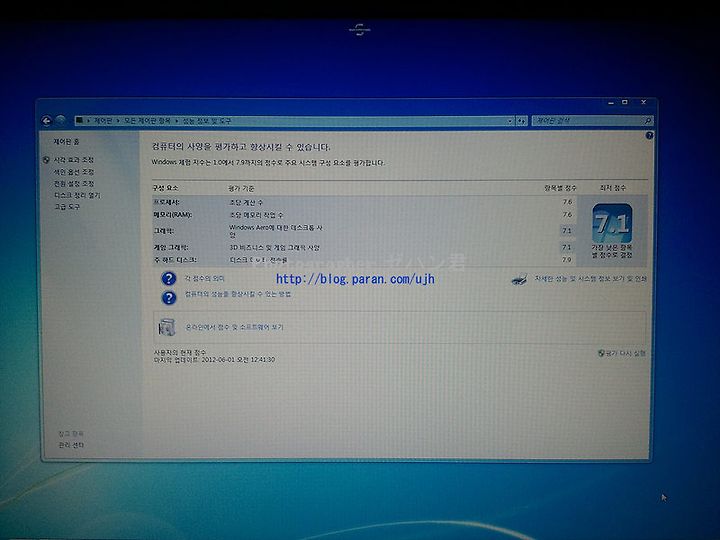Open 온라인에서 점수 및 소프트웨어 보기 link
Image resolution: width=720 pixels, height=540 pixels.
(x=234, y=327)
